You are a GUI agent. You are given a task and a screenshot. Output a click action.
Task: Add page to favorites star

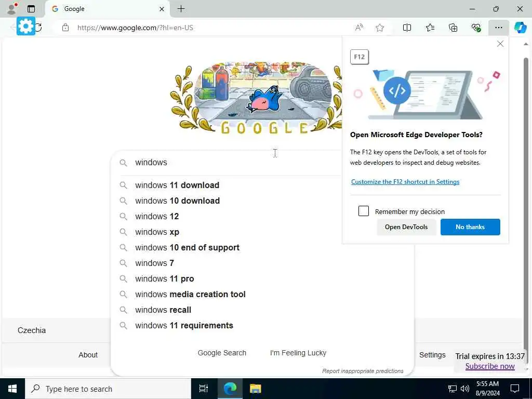(380, 28)
